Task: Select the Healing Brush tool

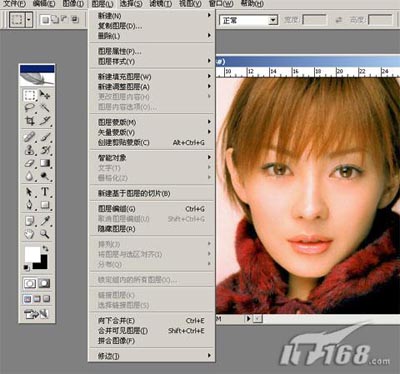Action: [x=30, y=137]
